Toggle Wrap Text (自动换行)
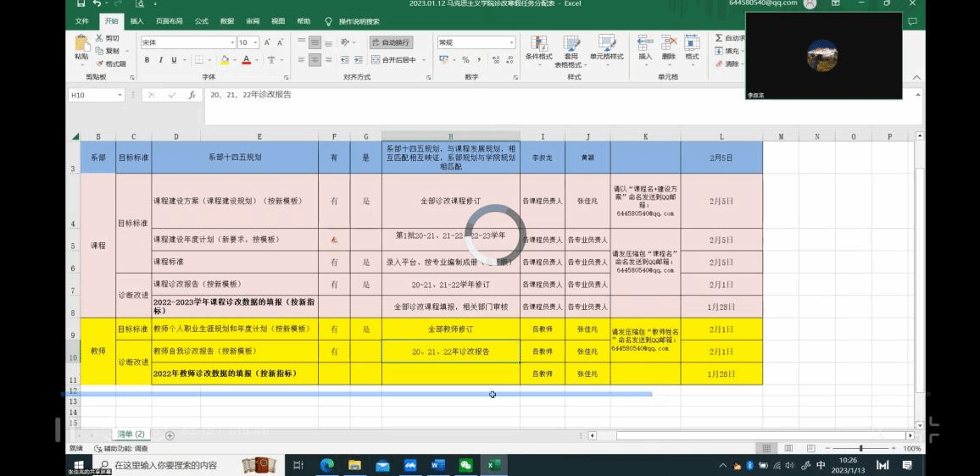The width and height of the screenshot is (980, 476). (x=392, y=42)
